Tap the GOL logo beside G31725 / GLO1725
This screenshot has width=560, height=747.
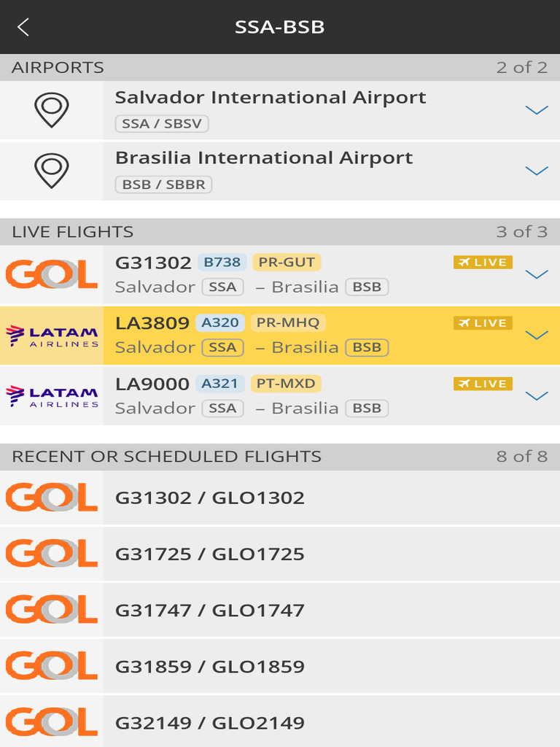pyautogui.click(x=52, y=553)
